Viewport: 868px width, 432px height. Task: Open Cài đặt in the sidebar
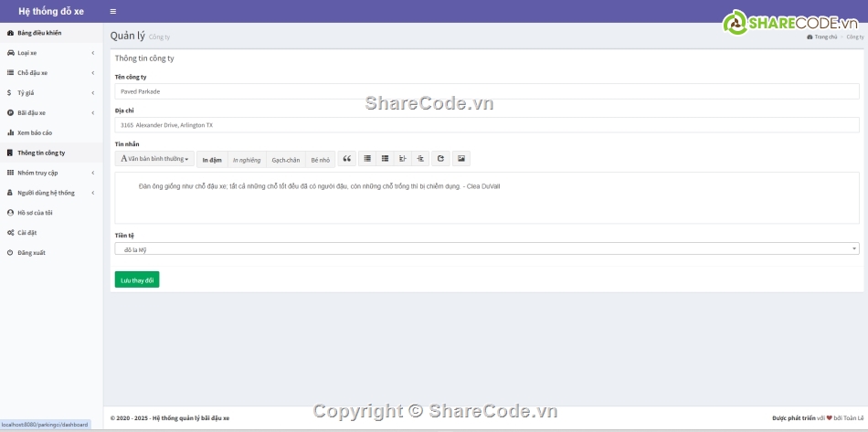(x=51, y=233)
